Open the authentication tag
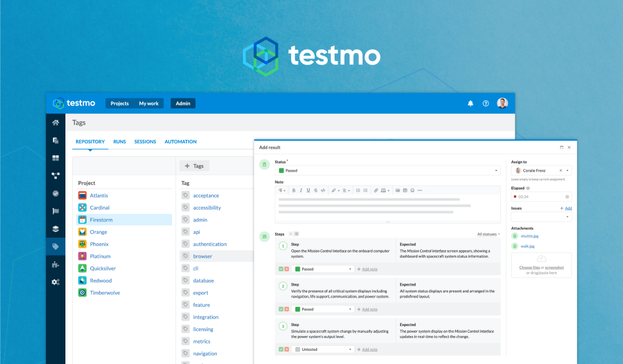The width and height of the screenshot is (623, 364). 210,244
